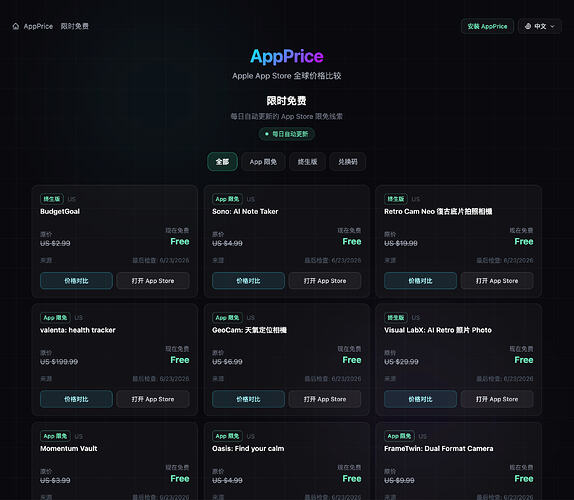Click App 限免 tag on GeoCam card

click(227, 318)
